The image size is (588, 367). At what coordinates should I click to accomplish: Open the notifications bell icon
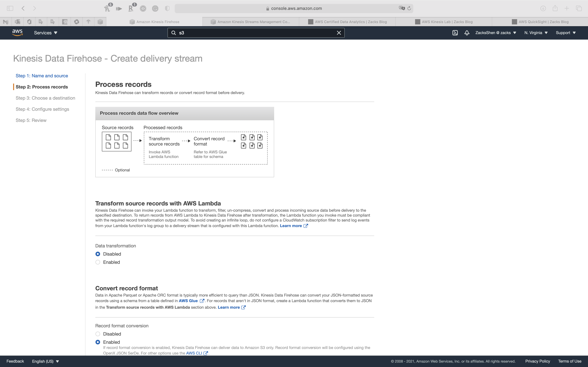[467, 33]
